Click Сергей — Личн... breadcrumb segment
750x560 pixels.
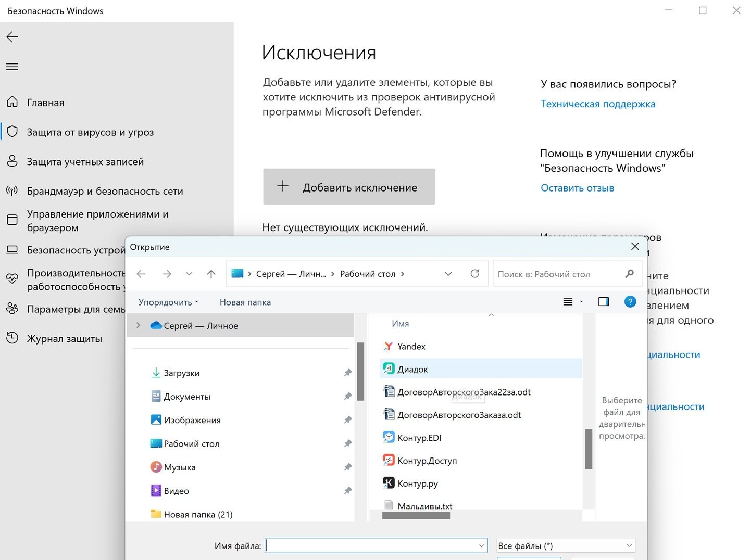point(291,274)
